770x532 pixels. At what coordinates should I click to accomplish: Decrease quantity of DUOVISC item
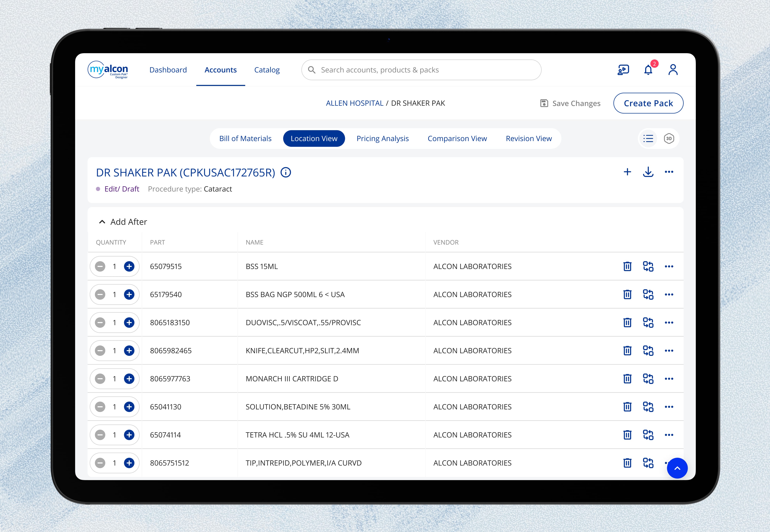[x=100, y=322]
